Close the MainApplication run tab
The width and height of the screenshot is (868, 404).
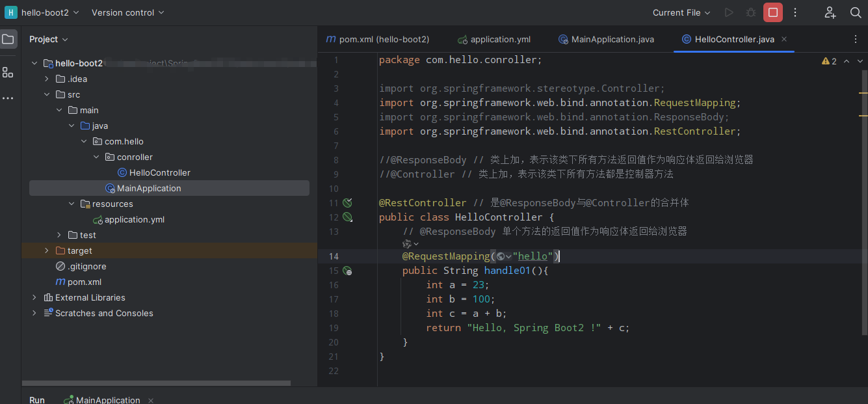click(151, 400)
